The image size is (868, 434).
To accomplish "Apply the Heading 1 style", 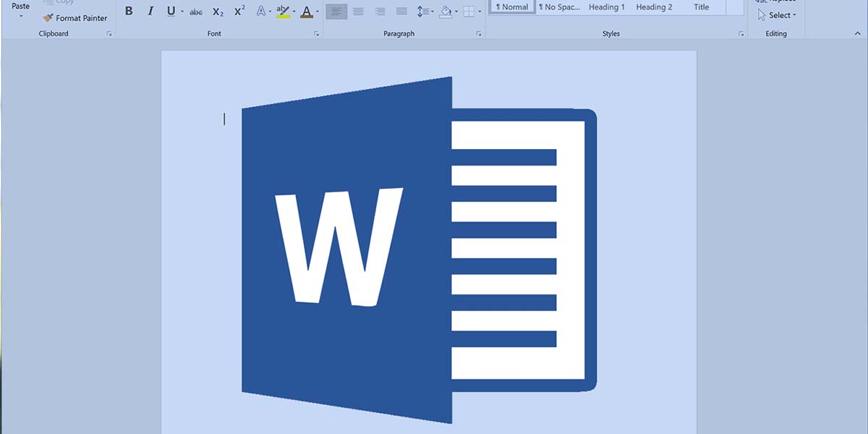I will 607,7.
